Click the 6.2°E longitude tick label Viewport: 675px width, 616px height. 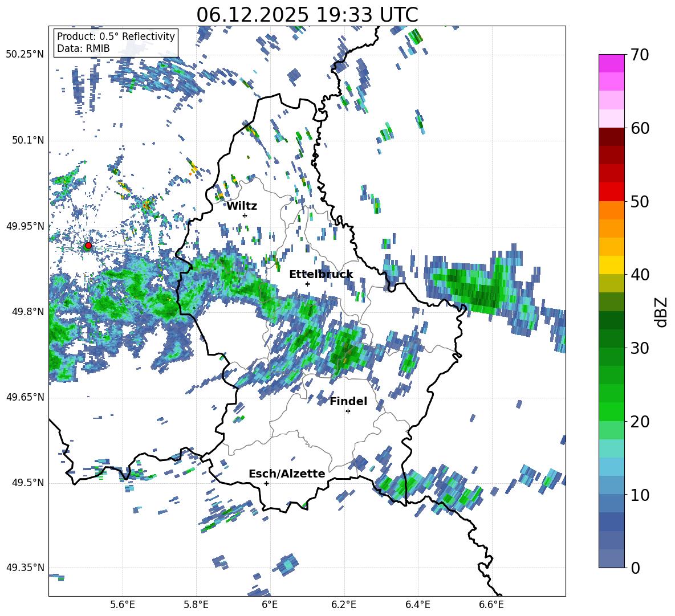[344, 605]
